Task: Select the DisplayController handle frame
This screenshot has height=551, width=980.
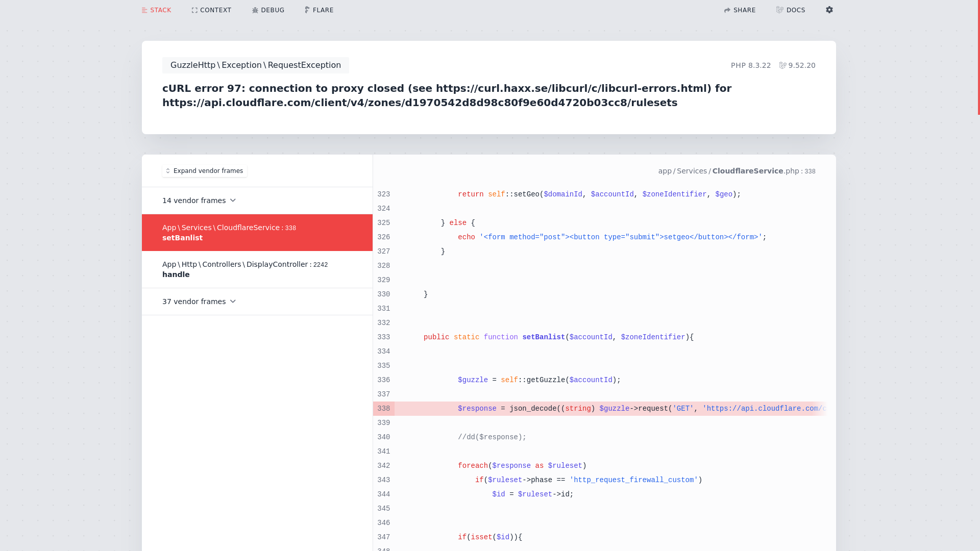Action: (257, 269)
